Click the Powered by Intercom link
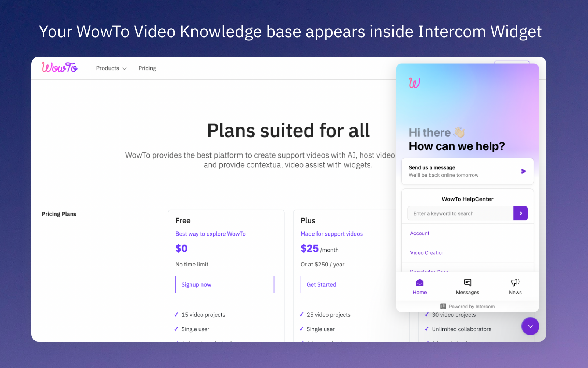Image resolution: width=588 pixels, height=368 pixels. [472, 306]
